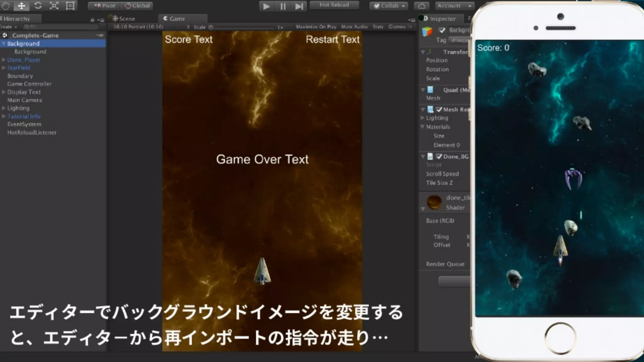The width and height of the screenshot is (644, 362).
Task: Expand the Done_Player tree item
Action: point(4,60)
